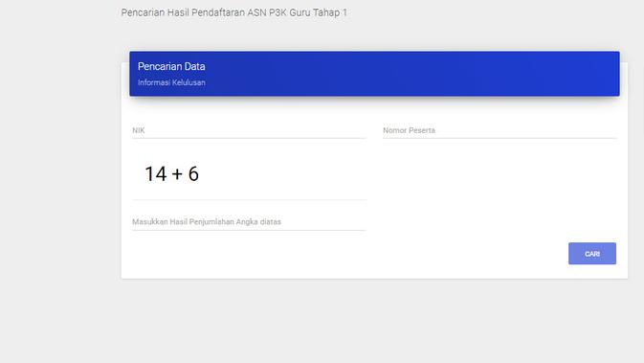Viewport: 644px width, 363px height.
Task: Click the NIK placeholder label
Action: pos(139,130)
